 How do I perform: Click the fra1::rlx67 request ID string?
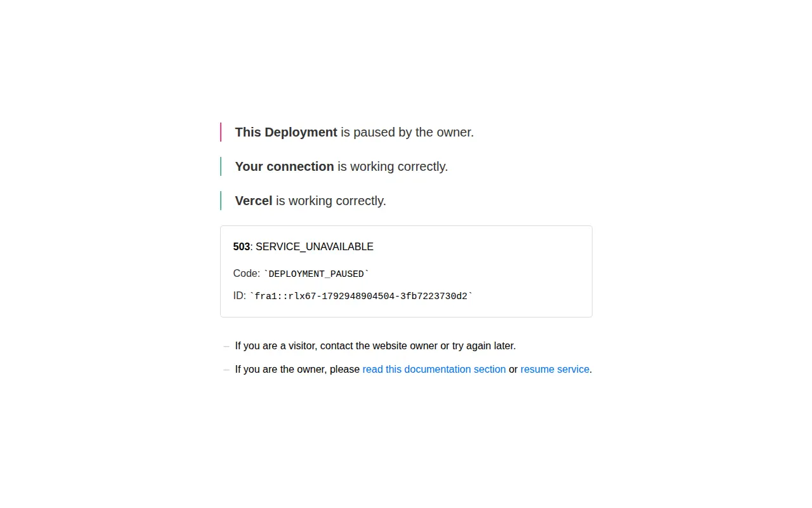pyautogui.click(x=361, y=296)
